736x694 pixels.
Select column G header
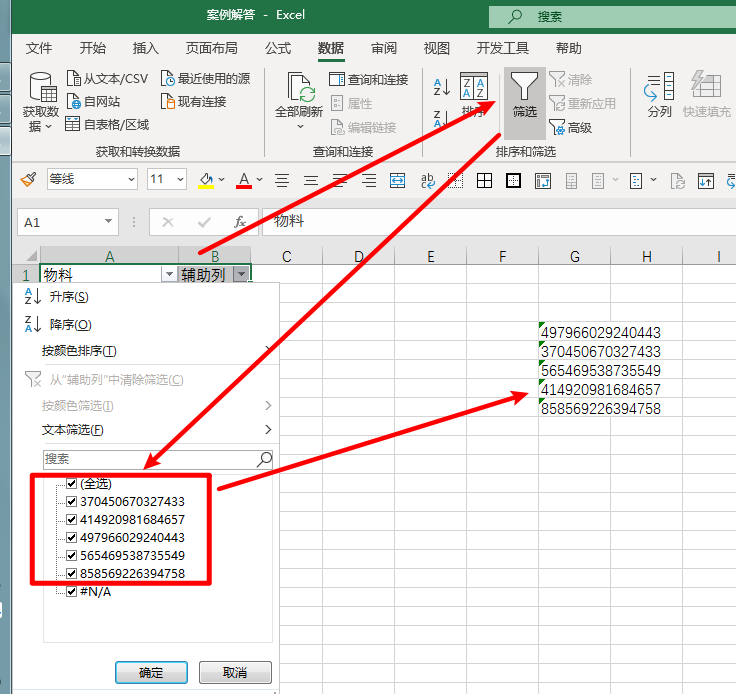coord(575,256)
